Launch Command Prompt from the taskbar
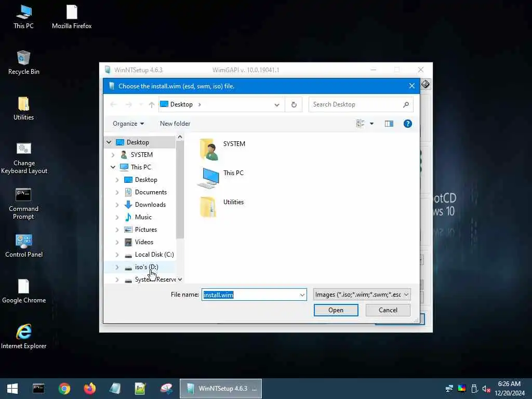Image resolution: width=532 pixels, height=399 pixels. 38,389
